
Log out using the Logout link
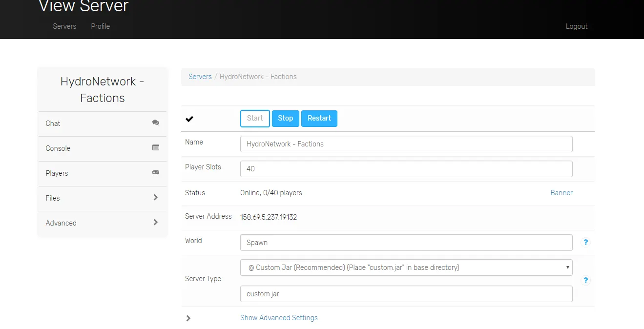click(577, 26)
